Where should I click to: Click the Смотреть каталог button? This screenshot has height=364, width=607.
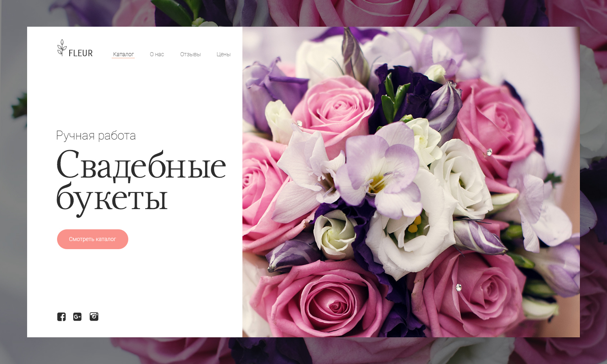(x=93, y=239)
